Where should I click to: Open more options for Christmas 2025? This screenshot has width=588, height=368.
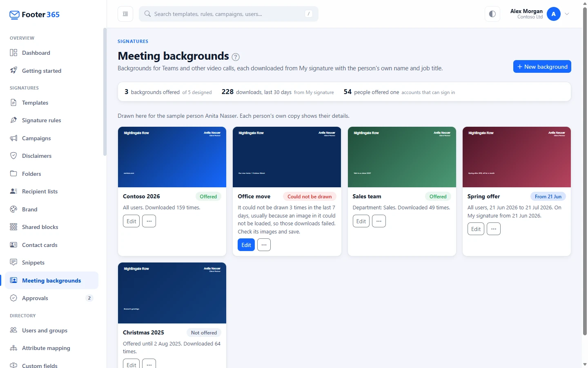pos(149,363)
